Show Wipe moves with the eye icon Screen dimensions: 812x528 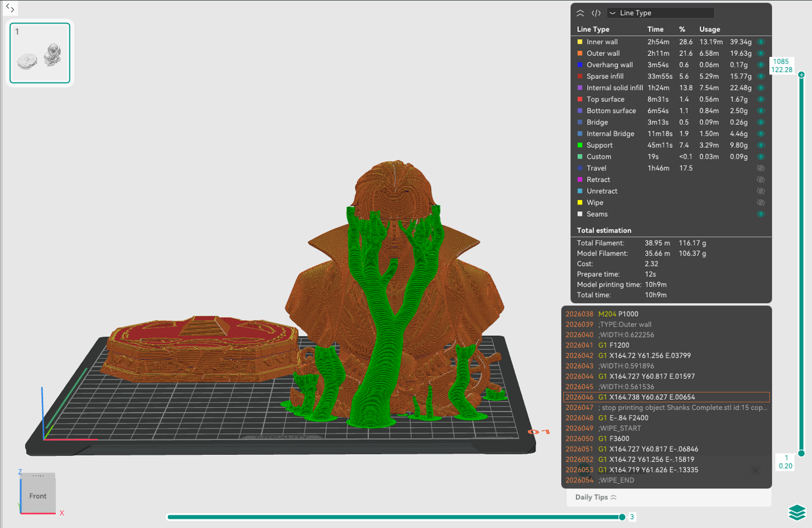click(761, 203)
